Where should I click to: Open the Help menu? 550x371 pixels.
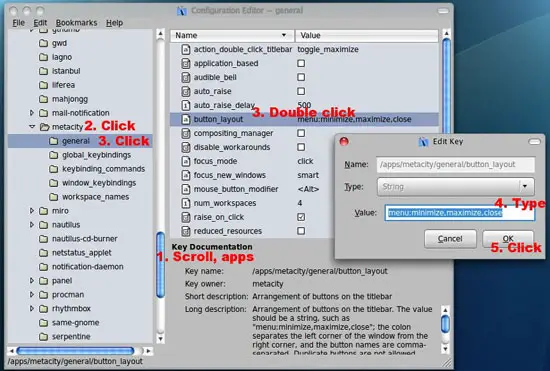pyautogui.click(x=114, y=23)
